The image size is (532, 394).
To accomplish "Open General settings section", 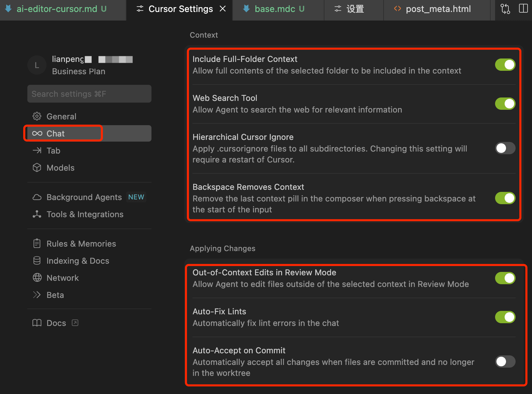I will (89, 116).
